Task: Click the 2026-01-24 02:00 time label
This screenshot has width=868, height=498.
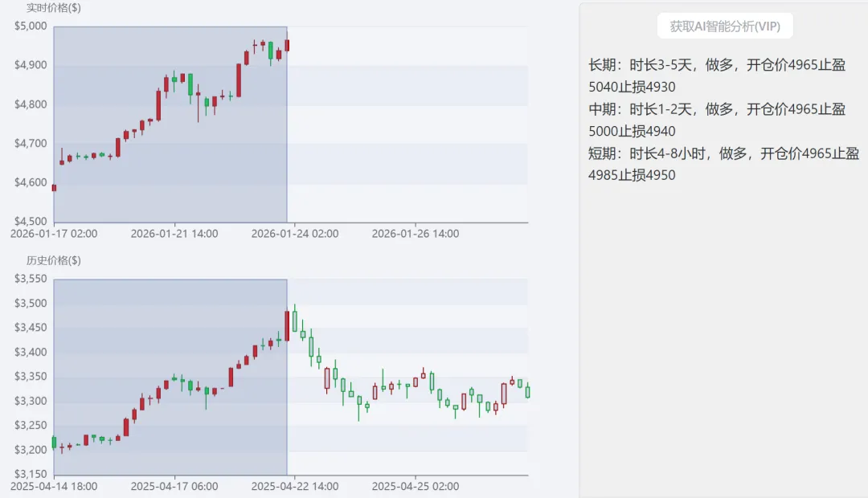Action: click(294, 234)
